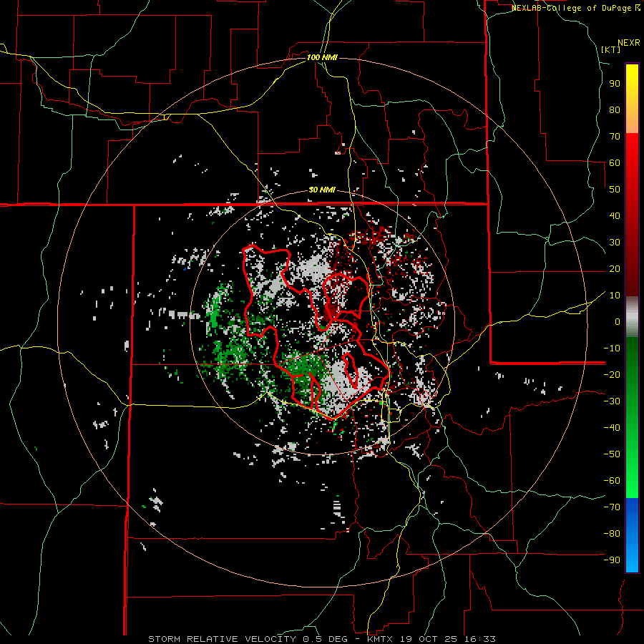Click the NEXR label above the color scale
The width and height of the screenshot is (644, 644).
tap(629, 43)
